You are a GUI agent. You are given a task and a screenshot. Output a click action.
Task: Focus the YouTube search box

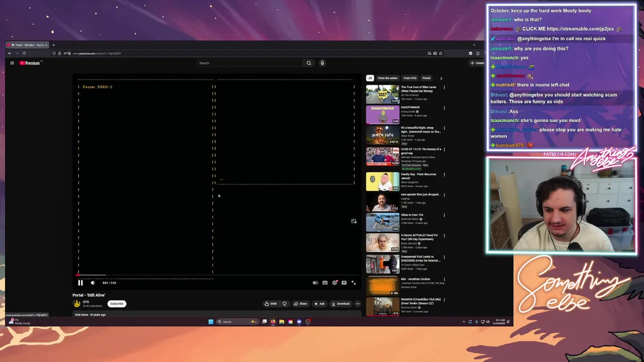(x=250, y=63)
